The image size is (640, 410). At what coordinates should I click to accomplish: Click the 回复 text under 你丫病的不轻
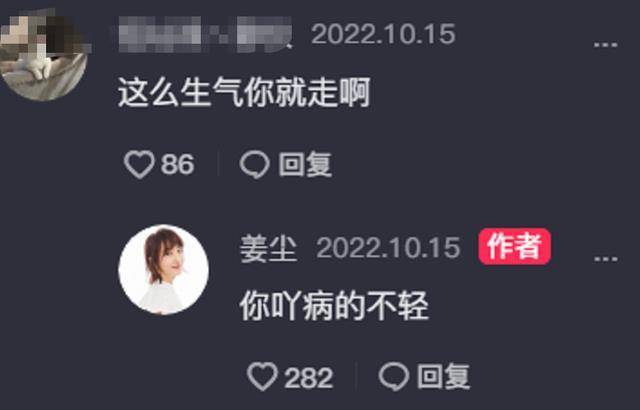pyautogui.click(x=443, y=377)
